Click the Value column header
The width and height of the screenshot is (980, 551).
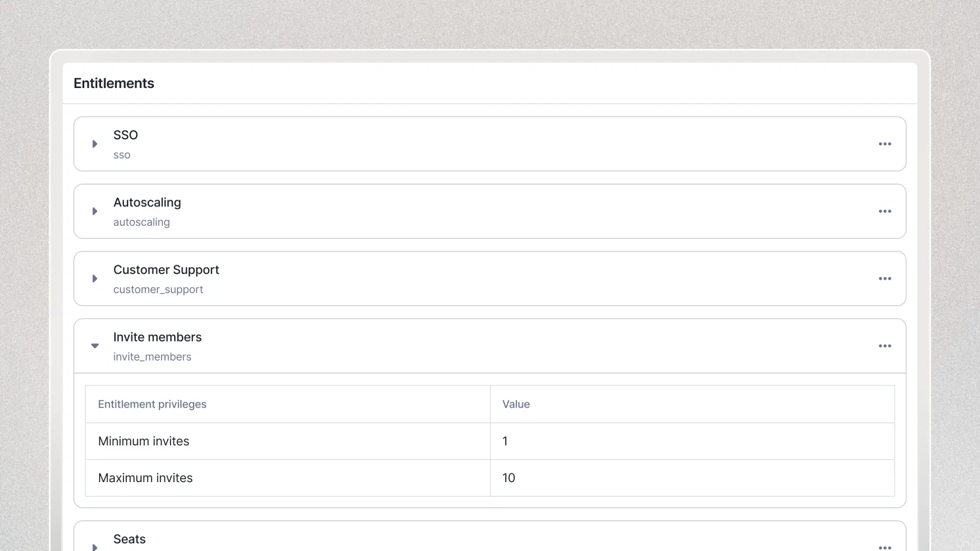[516, 404]
